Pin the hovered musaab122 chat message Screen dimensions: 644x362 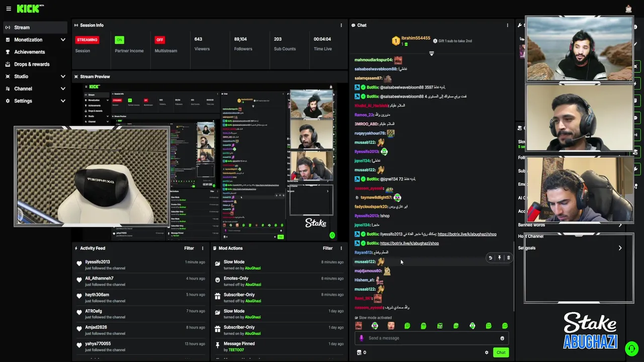500,258
